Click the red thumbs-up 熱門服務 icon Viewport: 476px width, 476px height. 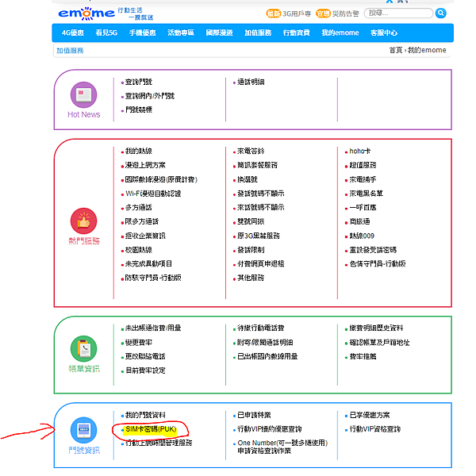pos(83,221)
